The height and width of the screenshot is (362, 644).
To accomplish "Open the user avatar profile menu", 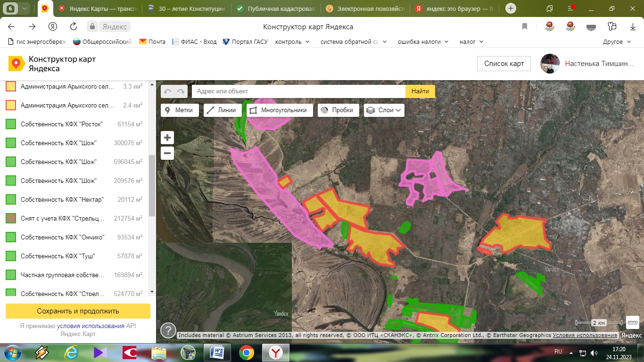I will click(550, 64).
